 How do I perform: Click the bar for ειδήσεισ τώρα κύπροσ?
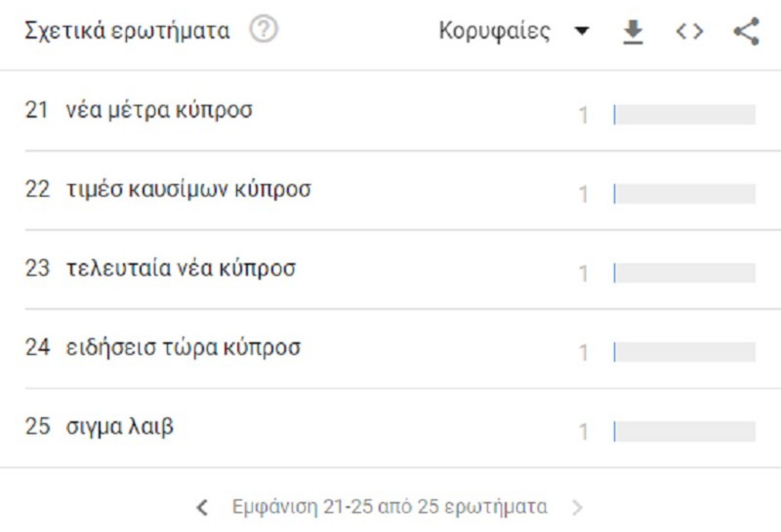coord(684,352)
